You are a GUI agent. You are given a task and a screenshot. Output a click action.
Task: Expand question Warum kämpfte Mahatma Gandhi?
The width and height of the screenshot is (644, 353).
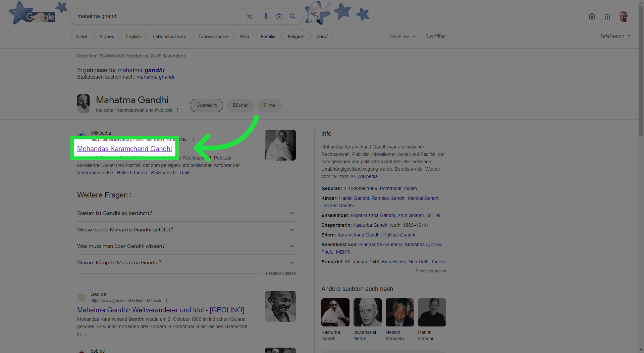tap(186, 263)
